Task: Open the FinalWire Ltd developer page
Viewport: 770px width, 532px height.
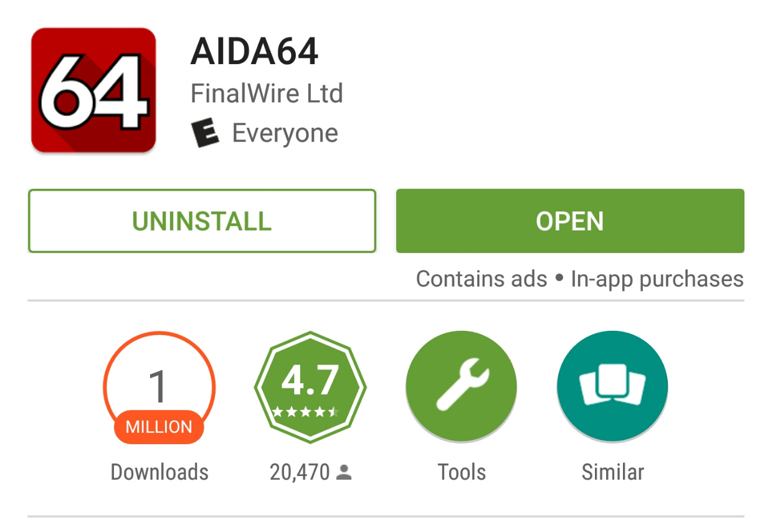Action: point(267,93)
